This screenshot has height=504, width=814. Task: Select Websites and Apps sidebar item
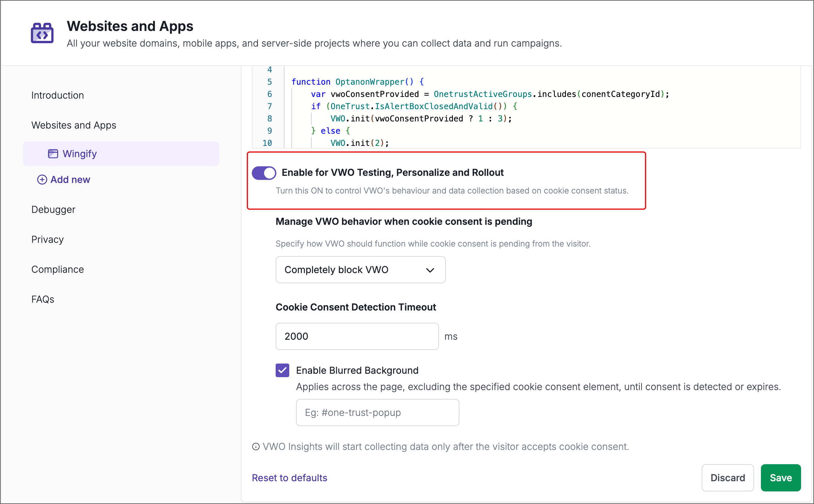point(74,125)
